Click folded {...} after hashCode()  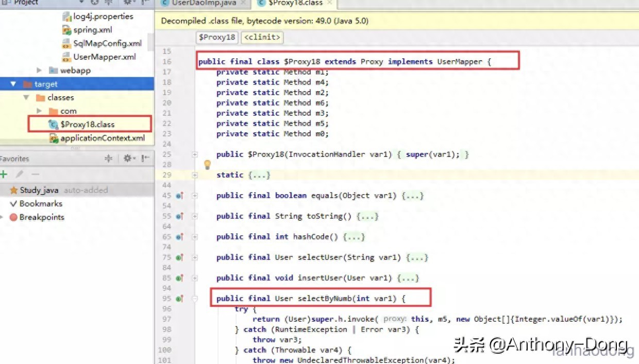[354, 237]
